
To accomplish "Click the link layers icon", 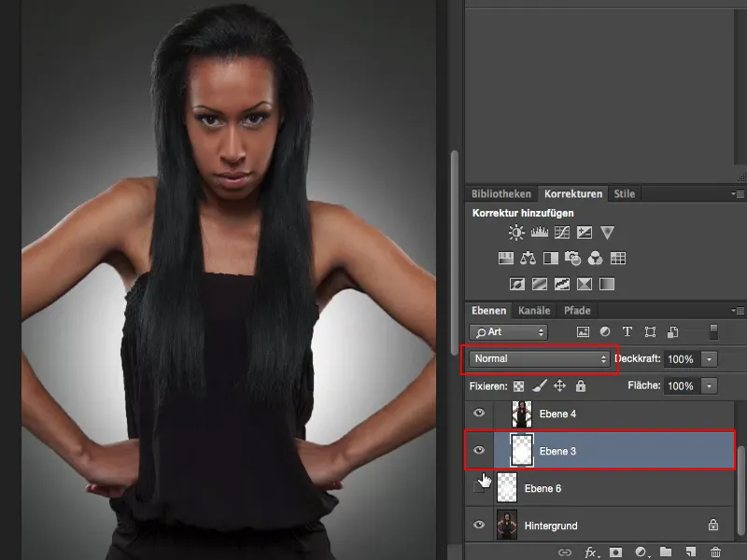I will (x=565, y=553).
